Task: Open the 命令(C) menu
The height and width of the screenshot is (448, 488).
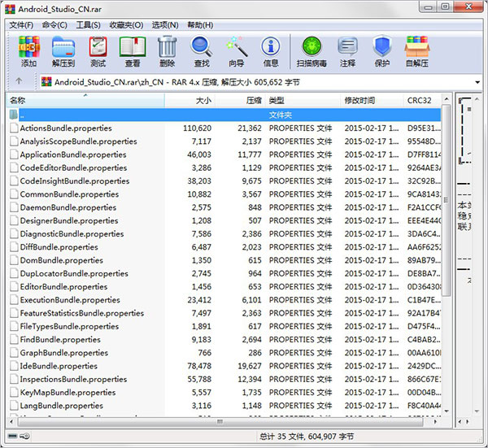Action: (54, 25)
